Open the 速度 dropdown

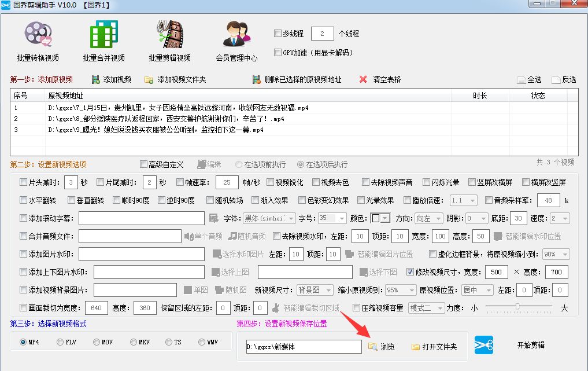[560, 218]
